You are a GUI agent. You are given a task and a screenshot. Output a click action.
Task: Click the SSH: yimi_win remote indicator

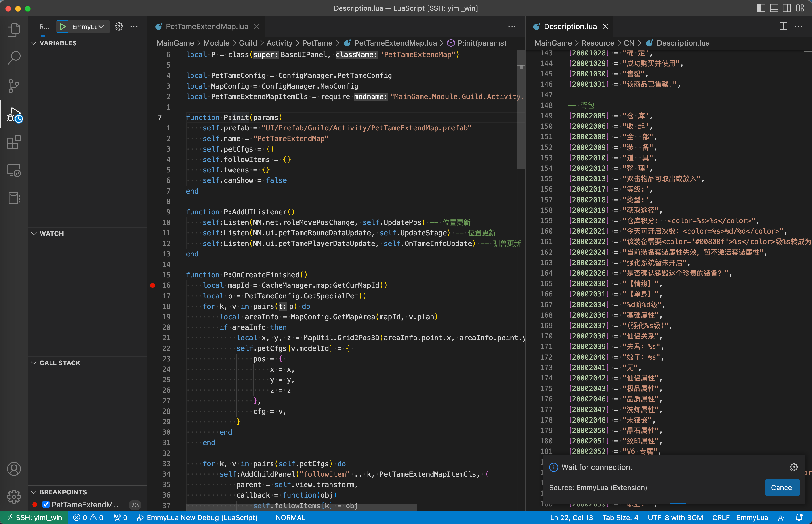pos(34,517)
